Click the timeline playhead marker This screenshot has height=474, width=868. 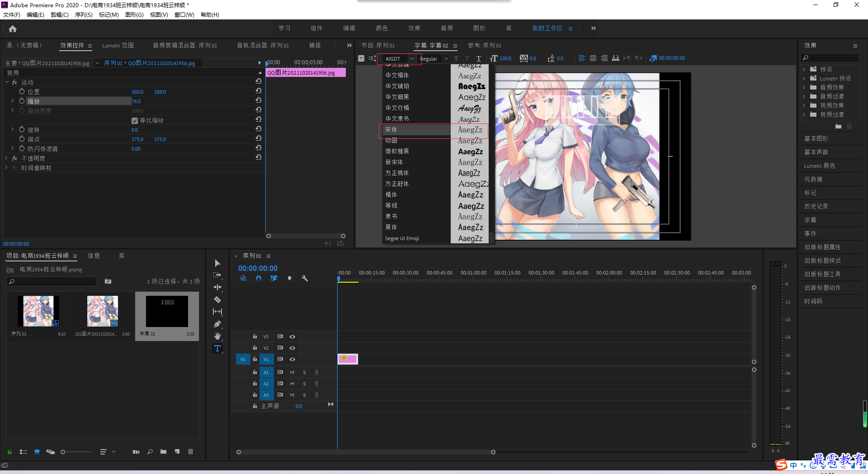[x=339, y=279]
